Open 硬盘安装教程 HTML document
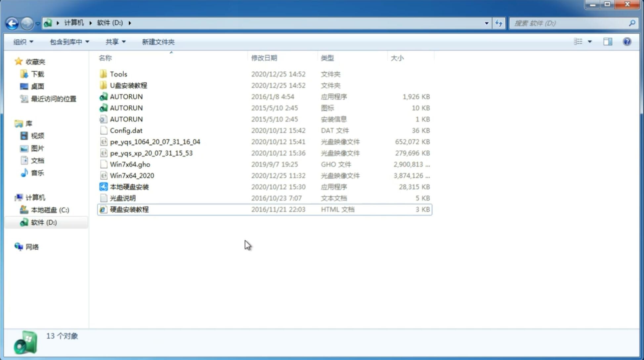 coord(129,209)
